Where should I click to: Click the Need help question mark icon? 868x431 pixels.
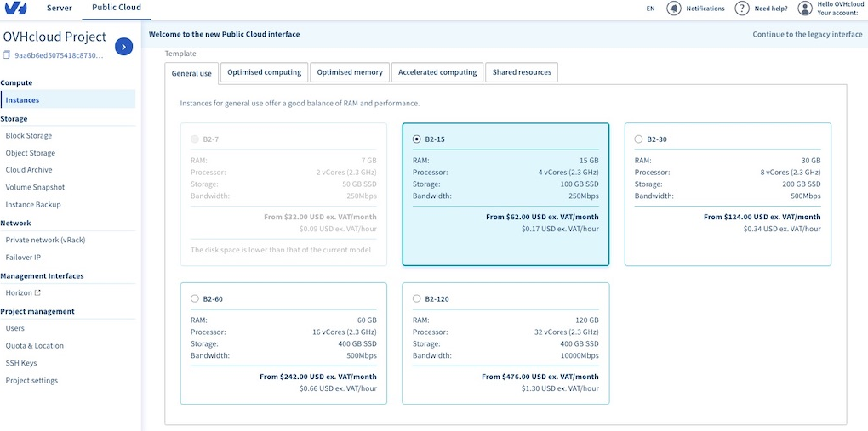point(742,9)
